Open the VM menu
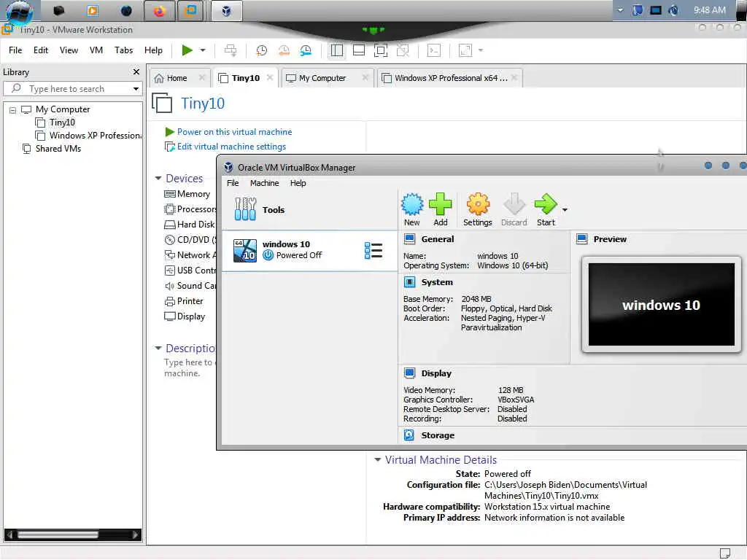The height and width of the screenshot is (560, 747). 96,50
